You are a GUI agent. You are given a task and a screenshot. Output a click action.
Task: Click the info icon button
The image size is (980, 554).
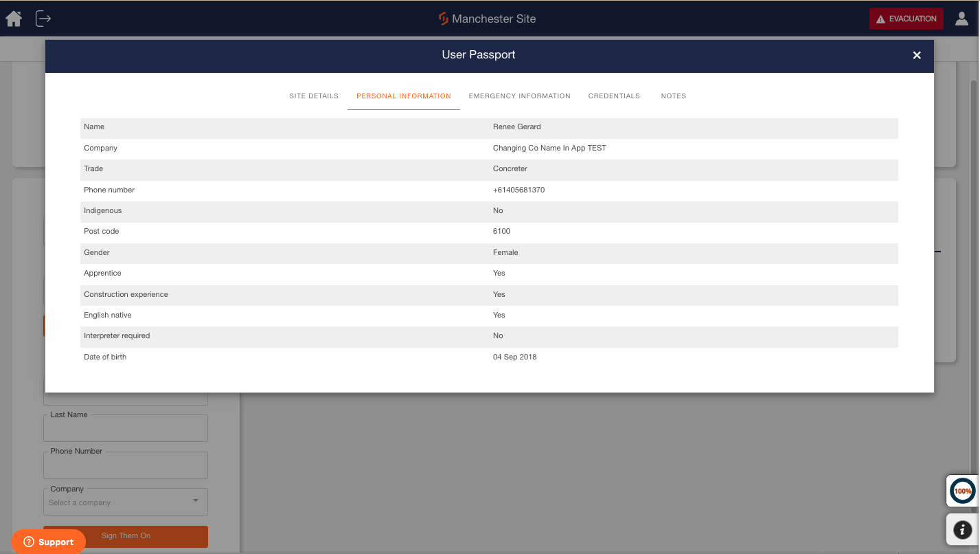click(963, 529)
